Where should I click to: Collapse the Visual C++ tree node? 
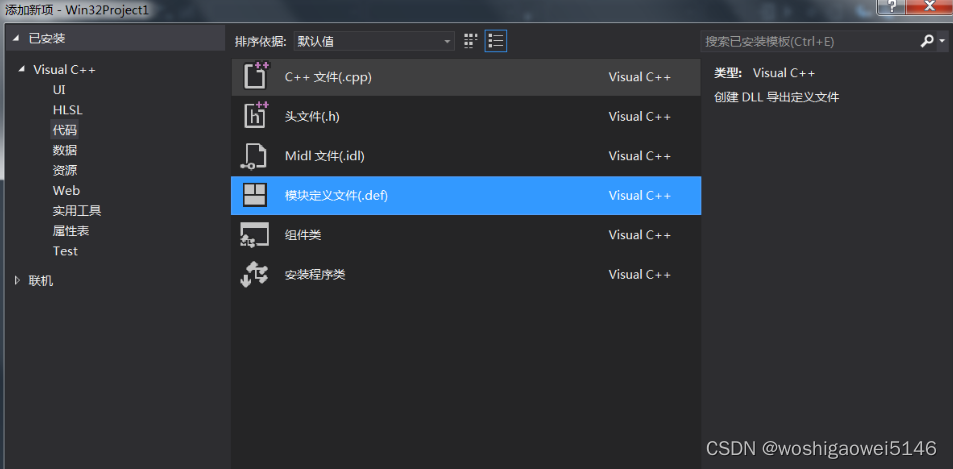point(22,69)
